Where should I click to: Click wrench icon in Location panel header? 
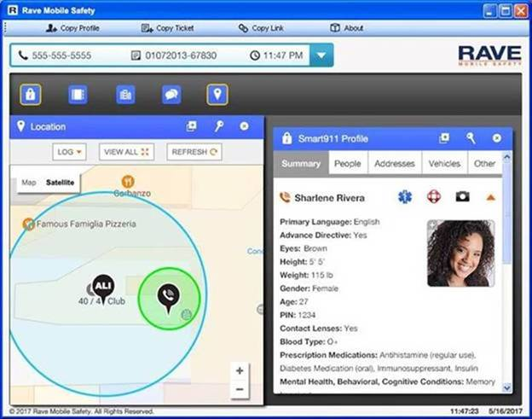(x=218, y=126)
